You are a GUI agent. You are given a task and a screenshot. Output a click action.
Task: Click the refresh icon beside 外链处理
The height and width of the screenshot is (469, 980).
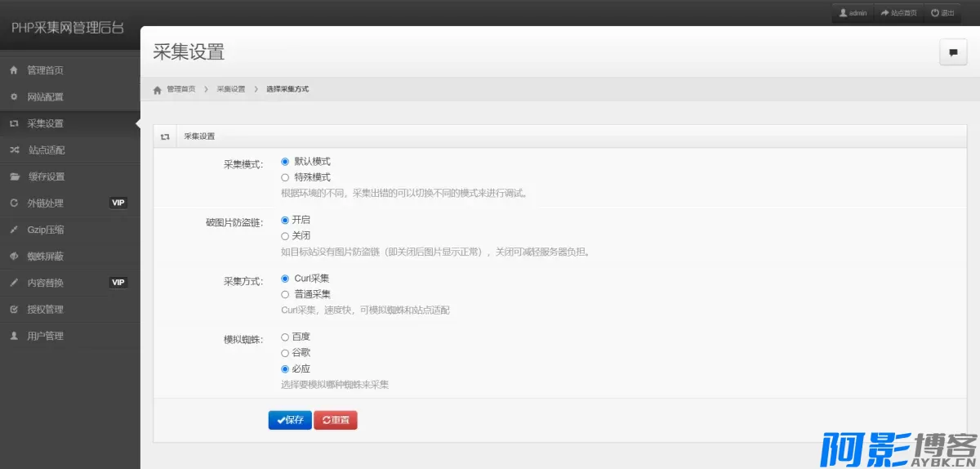[13, 203]
